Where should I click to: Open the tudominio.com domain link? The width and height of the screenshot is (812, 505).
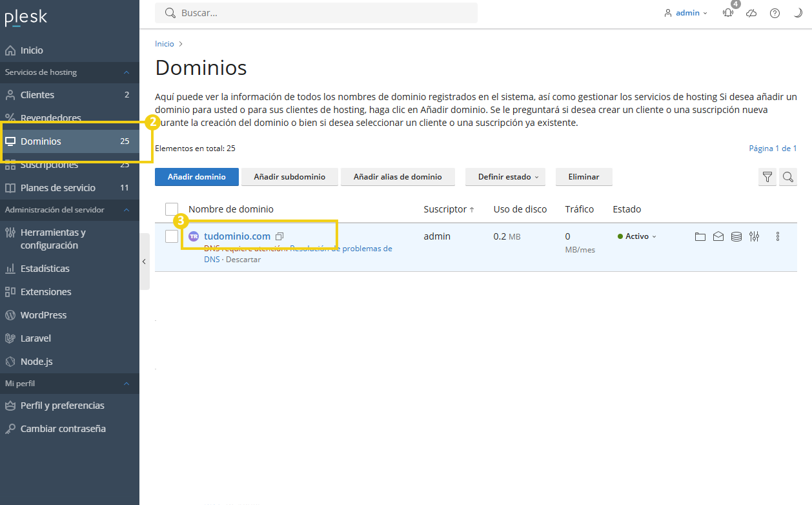[237, 236]
